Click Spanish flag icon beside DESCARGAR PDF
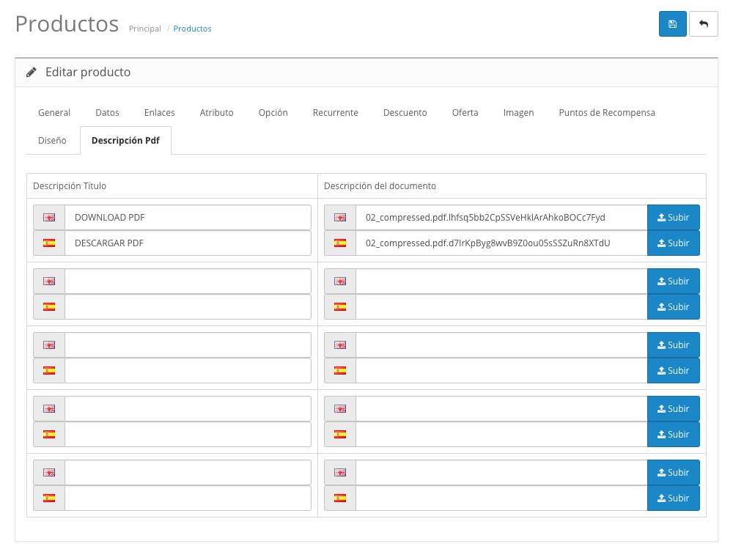 [x=49, y=243]
